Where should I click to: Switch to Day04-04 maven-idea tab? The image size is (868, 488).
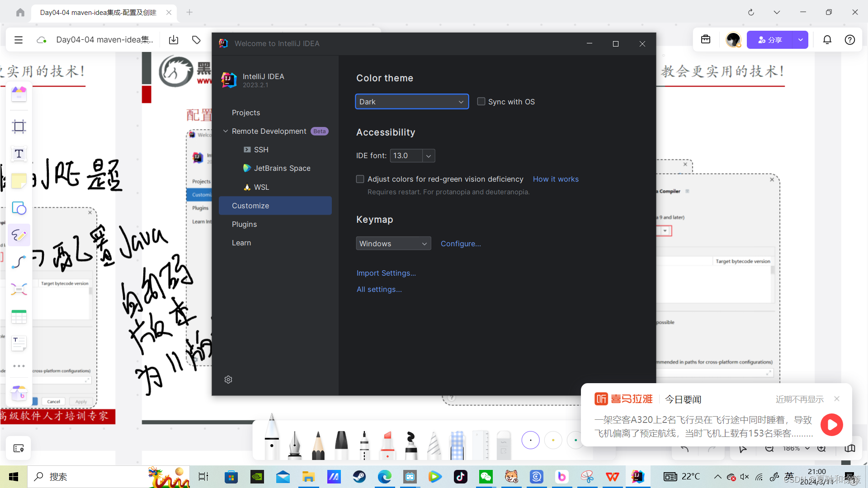coord(99,13)
